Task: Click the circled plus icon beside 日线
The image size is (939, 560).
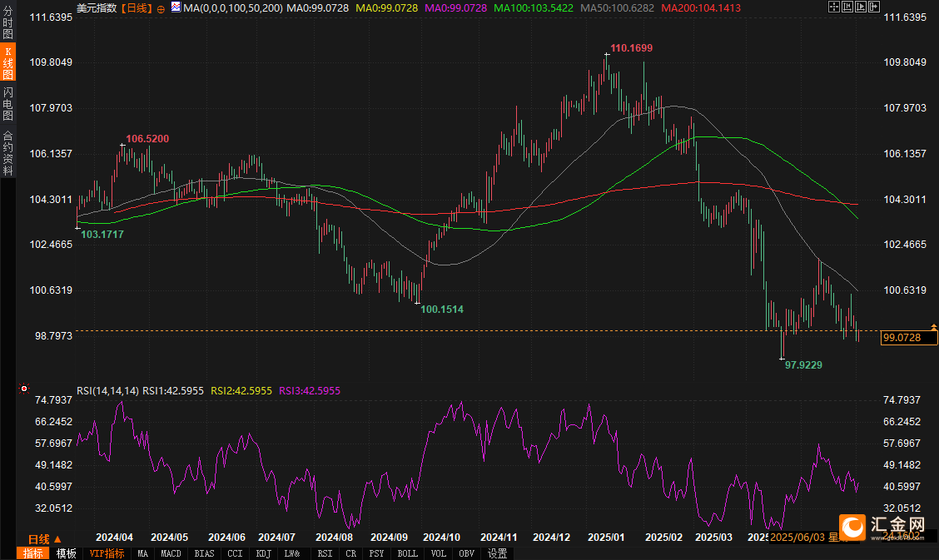Action: [161, 8]
